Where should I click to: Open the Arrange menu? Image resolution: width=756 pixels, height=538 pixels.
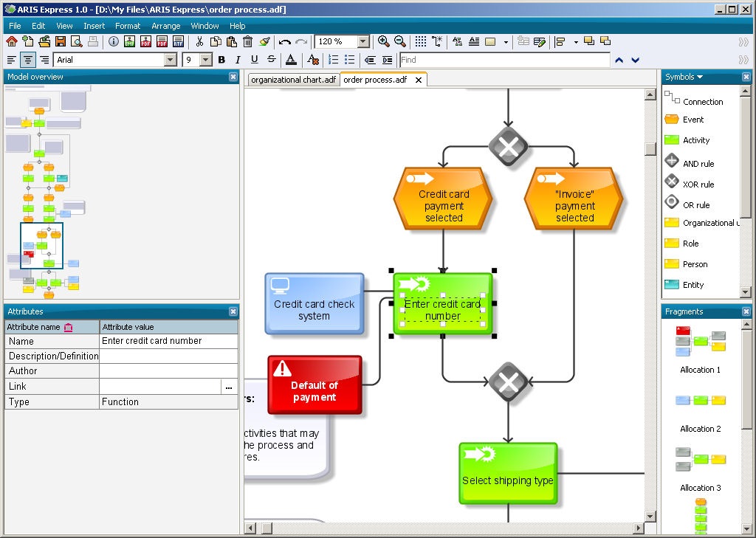coord(165,25)
